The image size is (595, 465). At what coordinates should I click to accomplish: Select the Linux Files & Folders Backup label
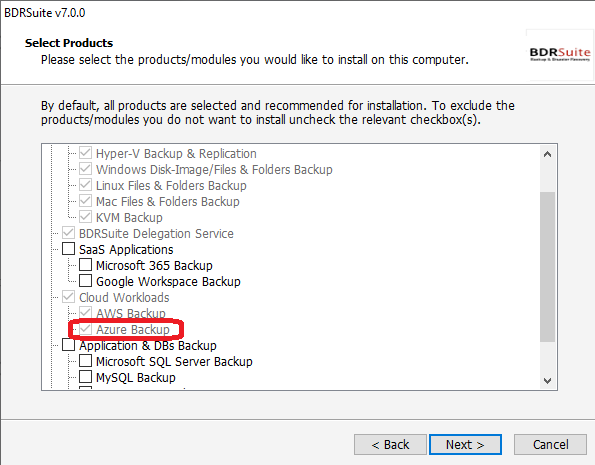[x=171, y=186]
